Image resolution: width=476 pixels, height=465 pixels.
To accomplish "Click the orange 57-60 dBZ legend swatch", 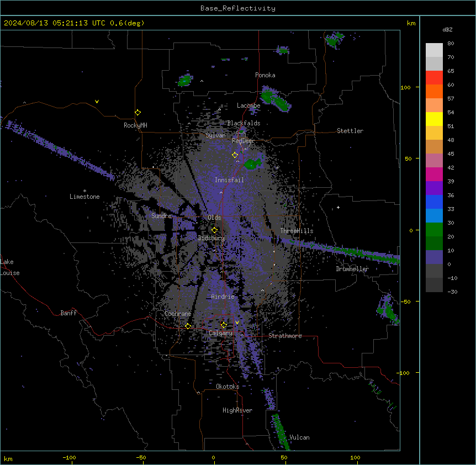I will pyautogui.click(x=434, y=91).
